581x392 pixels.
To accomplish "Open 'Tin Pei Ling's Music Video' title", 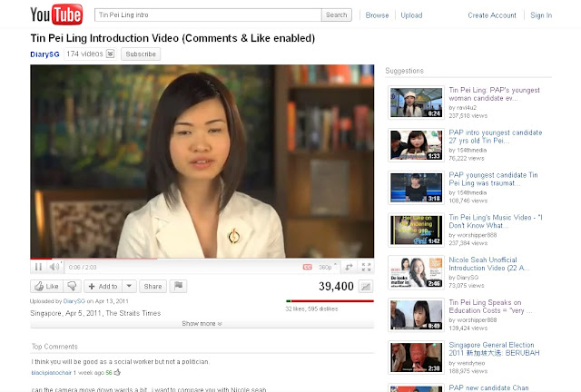I will pyautogui.click(x=496, y=221).
